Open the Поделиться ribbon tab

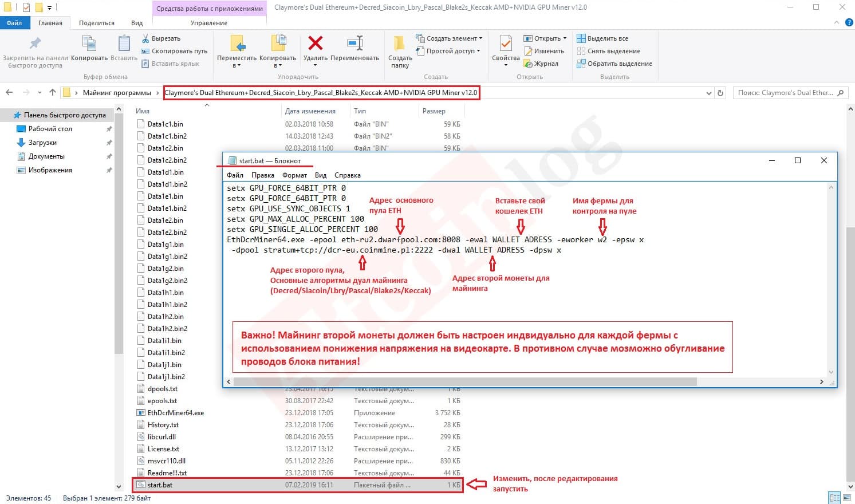tap(97, 23)
